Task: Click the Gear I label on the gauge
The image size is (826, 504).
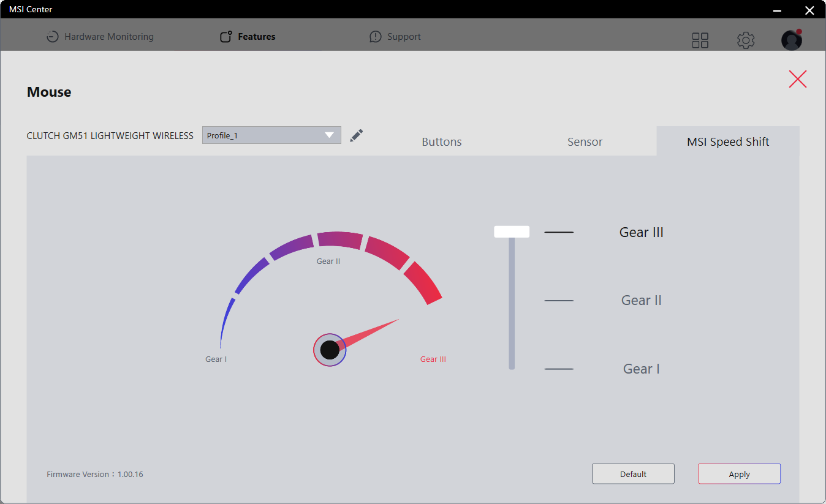Action: pos(216,359)
